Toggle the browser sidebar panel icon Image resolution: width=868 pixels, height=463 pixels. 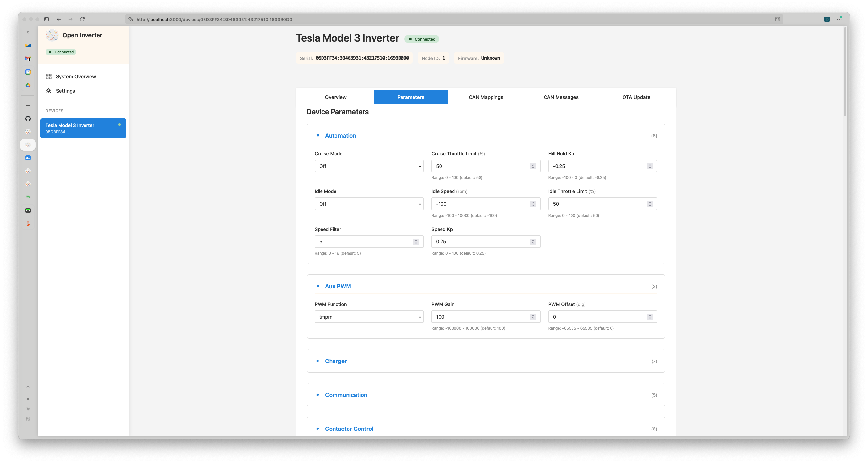pos(46,19)
